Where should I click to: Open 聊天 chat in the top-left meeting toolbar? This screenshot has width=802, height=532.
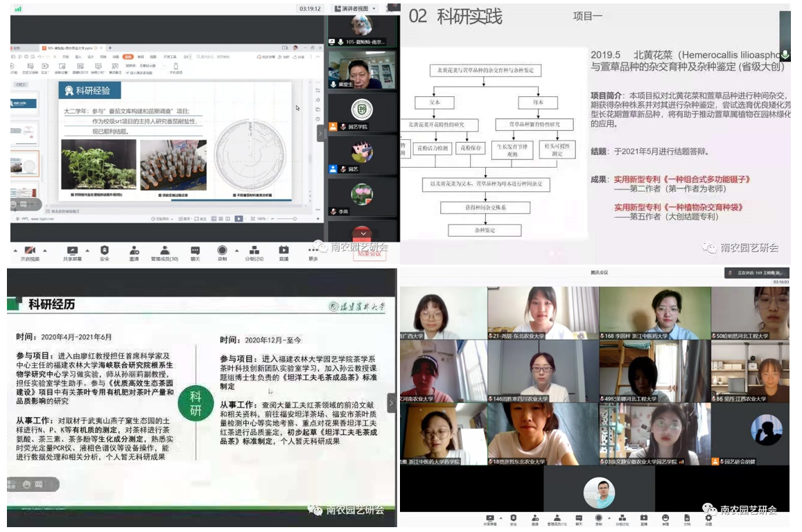tap(195, 250)
